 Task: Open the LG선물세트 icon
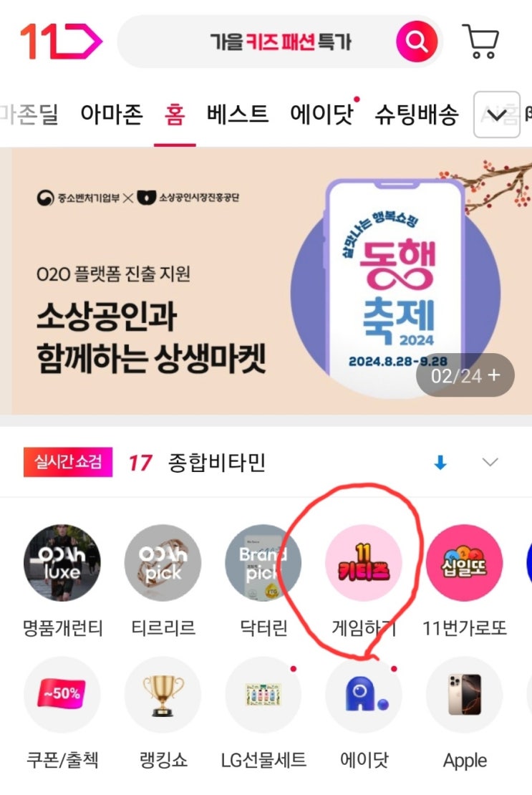263,695
